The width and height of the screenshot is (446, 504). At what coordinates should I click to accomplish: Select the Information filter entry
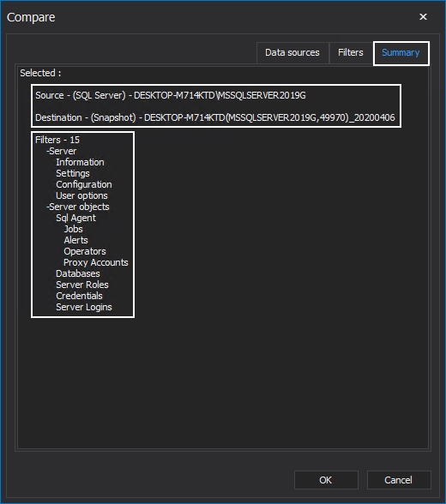80,162
